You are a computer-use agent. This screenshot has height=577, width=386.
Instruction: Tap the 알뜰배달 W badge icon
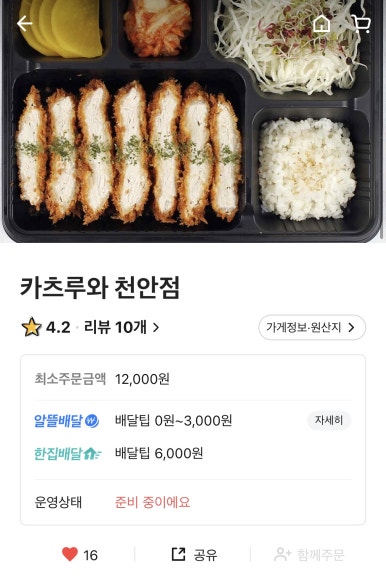[x=92, y=421]
